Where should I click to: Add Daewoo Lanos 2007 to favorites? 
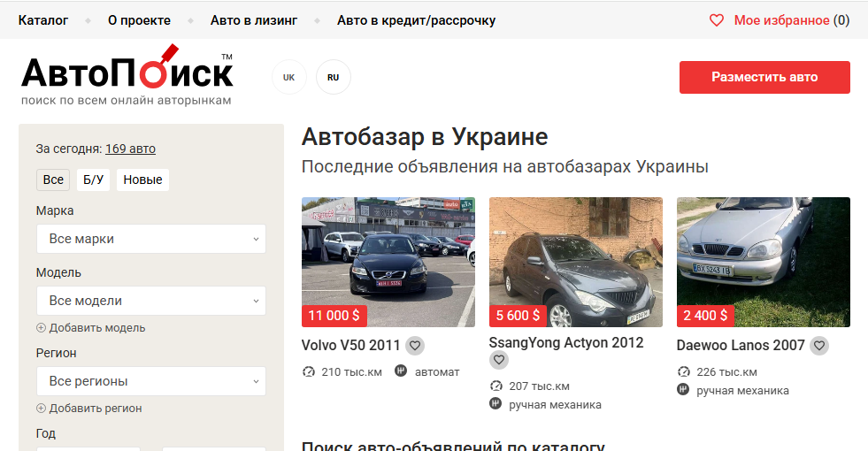[x=819, y=346]
